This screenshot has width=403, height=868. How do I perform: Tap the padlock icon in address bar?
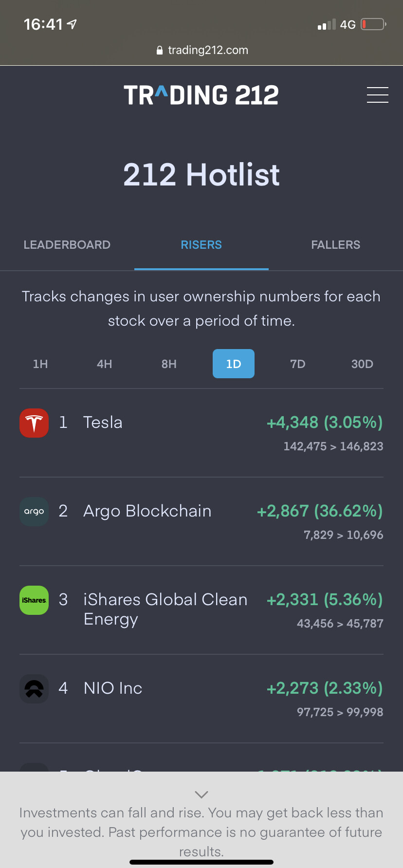pos(159,51)
